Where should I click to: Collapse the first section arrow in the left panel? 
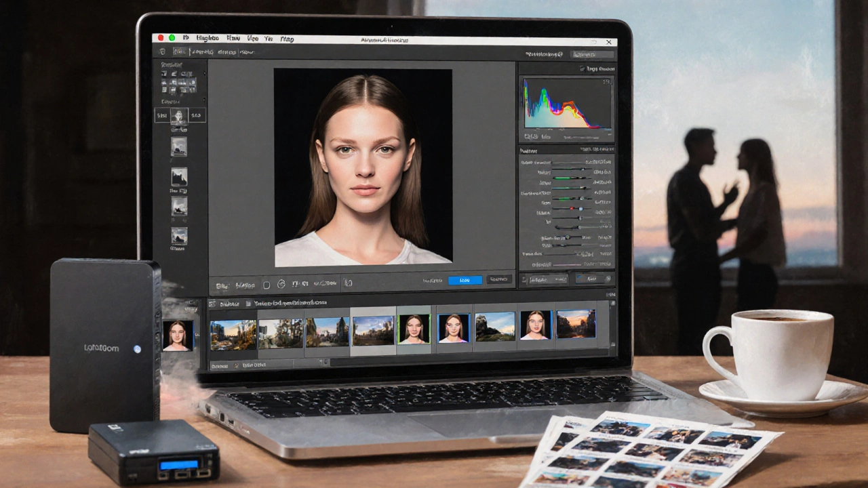(205, 72)
